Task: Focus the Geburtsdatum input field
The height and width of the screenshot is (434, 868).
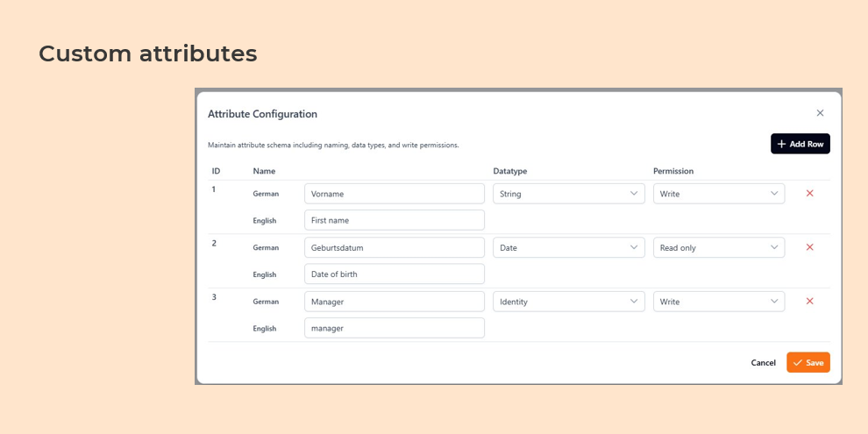Action: (394, 247)
